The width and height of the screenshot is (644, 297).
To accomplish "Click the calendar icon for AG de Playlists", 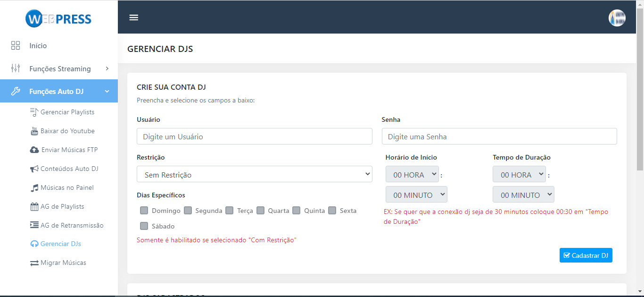I will (34, 206).
